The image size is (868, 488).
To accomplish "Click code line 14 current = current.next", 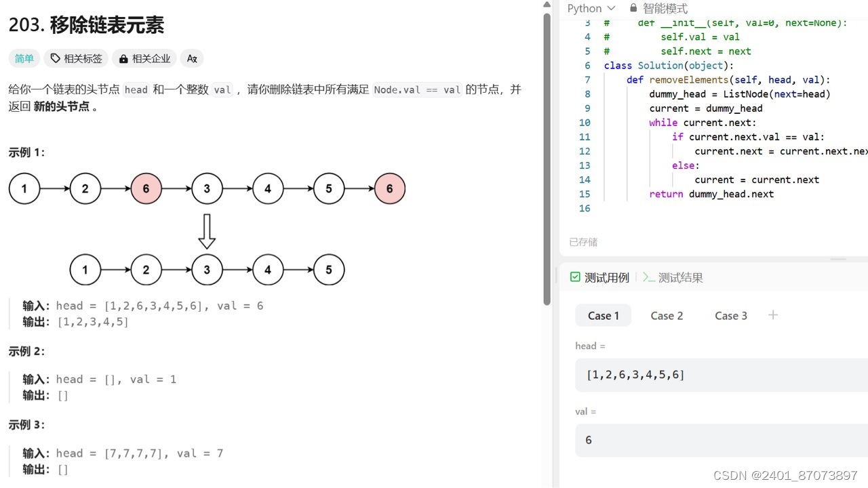I will pyautogui.click(x=757, y=180).
